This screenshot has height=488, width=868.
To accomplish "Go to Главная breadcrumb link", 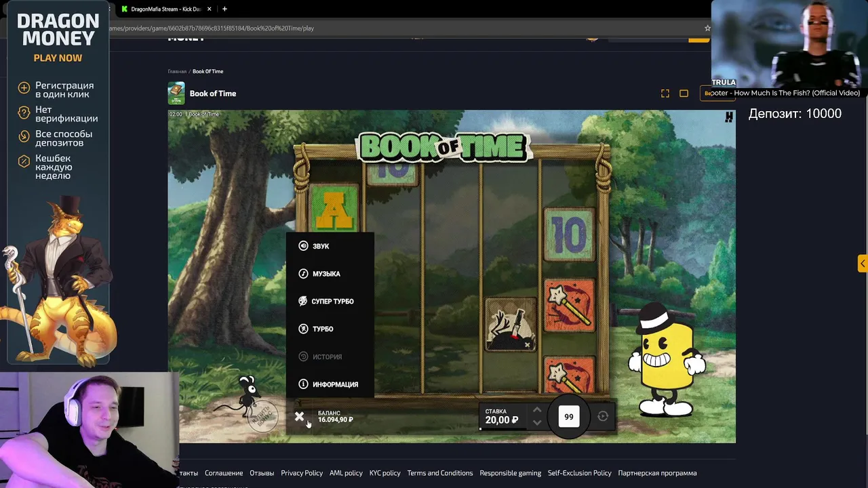I will click(x=177, y=71).
